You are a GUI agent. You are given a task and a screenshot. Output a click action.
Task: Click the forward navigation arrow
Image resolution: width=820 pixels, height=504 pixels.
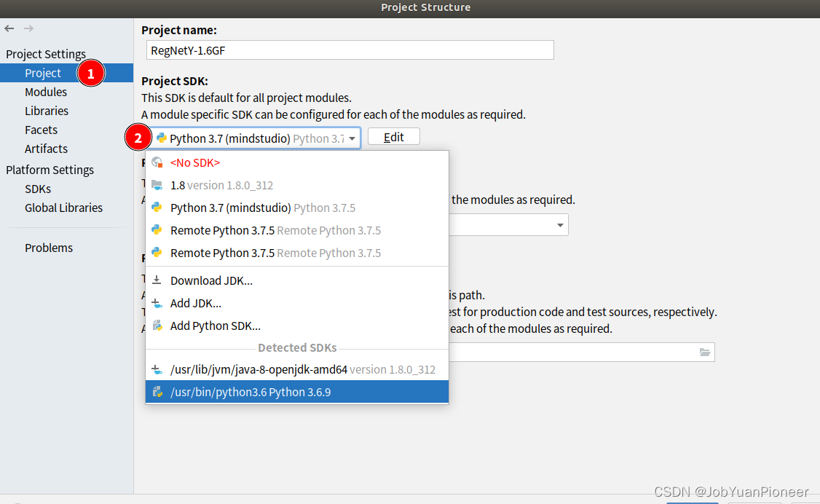(x=28, y=28)
